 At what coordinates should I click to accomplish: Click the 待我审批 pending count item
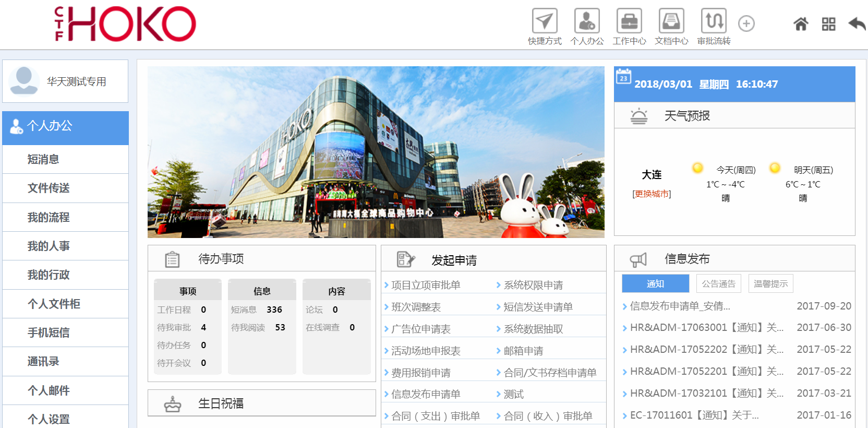[181, 327]
